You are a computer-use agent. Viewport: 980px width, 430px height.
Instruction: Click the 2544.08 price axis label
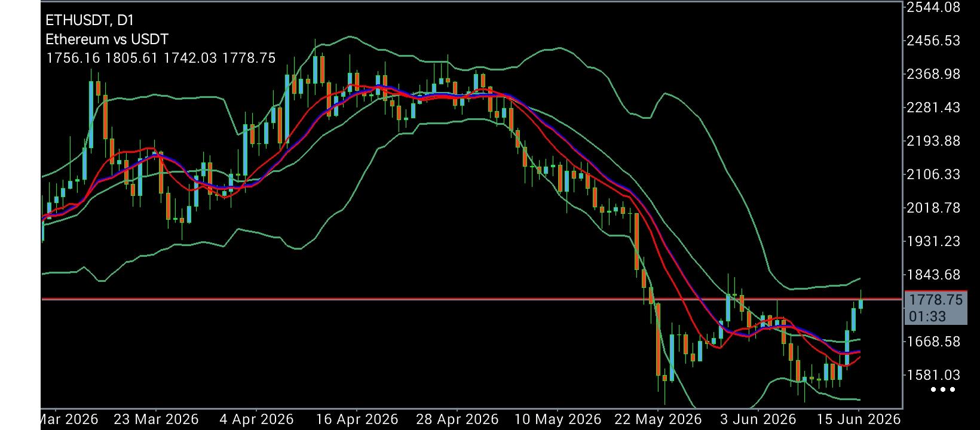[933, 7]
